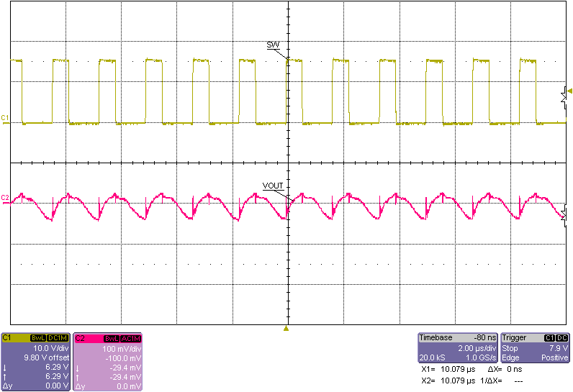Click the DC1M coupling badge in C1

point(58,338)
